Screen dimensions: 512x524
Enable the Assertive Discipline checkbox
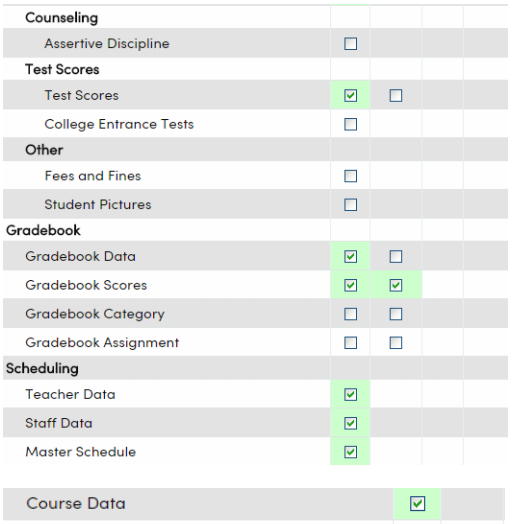pos(351,44)
